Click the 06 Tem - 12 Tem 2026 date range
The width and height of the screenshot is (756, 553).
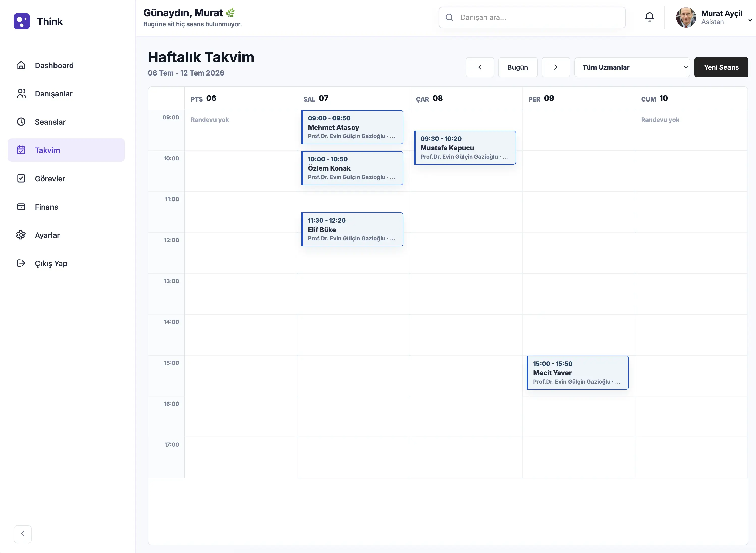click(186, 73)
